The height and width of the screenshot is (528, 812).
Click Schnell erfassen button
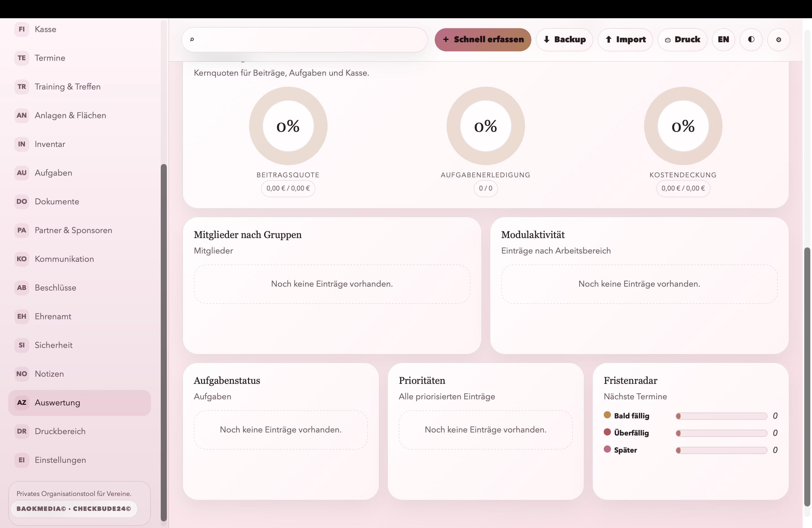(x=483, y=39)
